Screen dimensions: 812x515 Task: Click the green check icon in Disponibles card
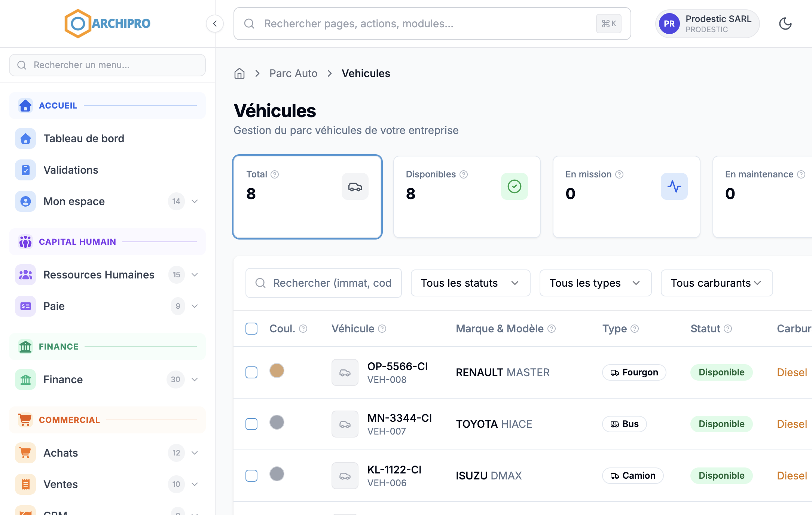pyautogui.click(x=515, y=186)
